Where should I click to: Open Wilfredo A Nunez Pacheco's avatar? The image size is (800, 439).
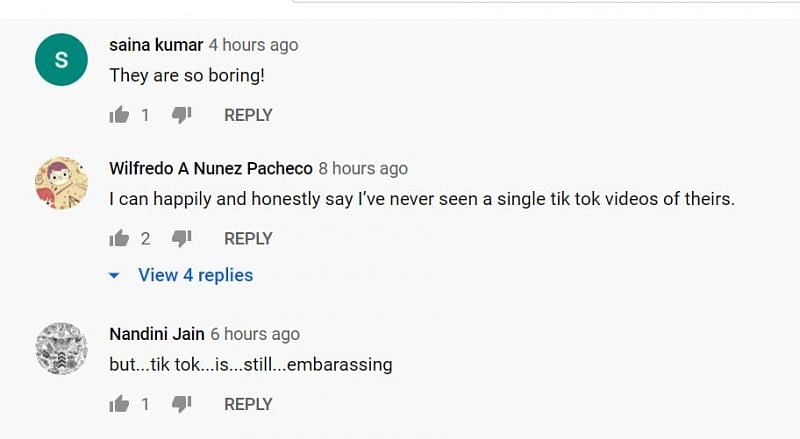pos(61,183)
